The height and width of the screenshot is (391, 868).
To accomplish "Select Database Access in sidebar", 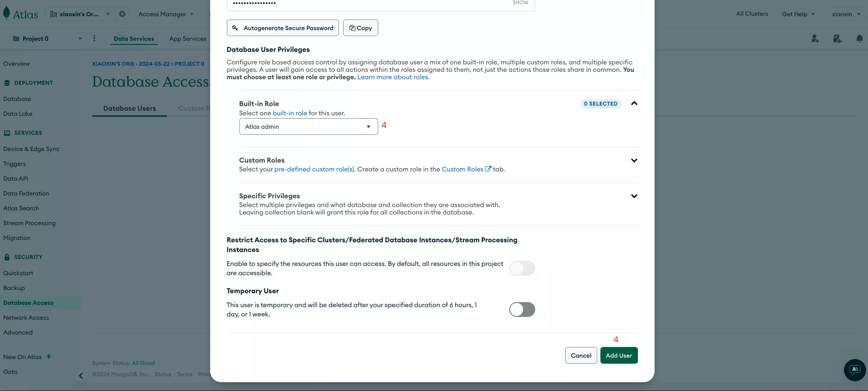I will 28,303.
